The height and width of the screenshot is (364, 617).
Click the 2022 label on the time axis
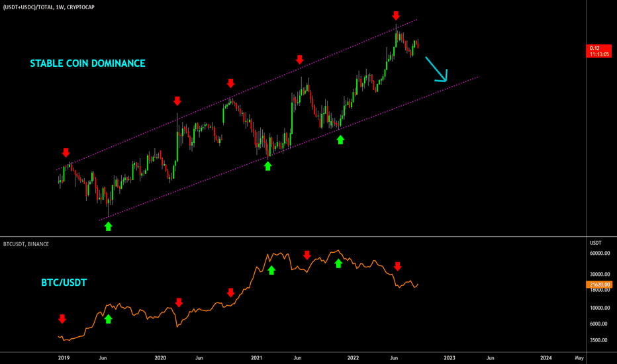point(353,357)
